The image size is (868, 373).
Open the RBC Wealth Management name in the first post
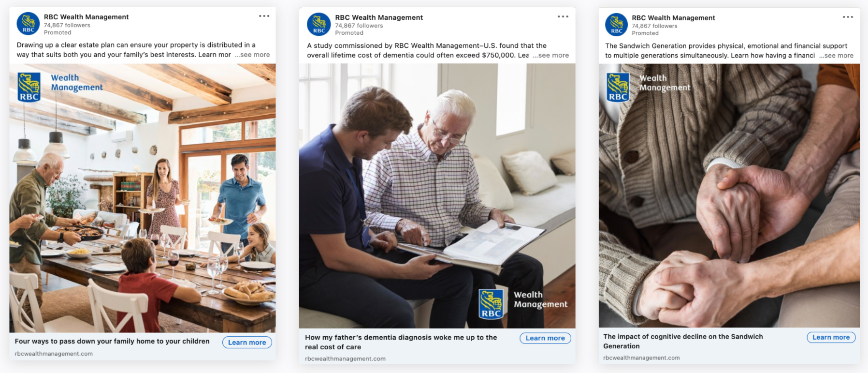[x=86, y=17]
